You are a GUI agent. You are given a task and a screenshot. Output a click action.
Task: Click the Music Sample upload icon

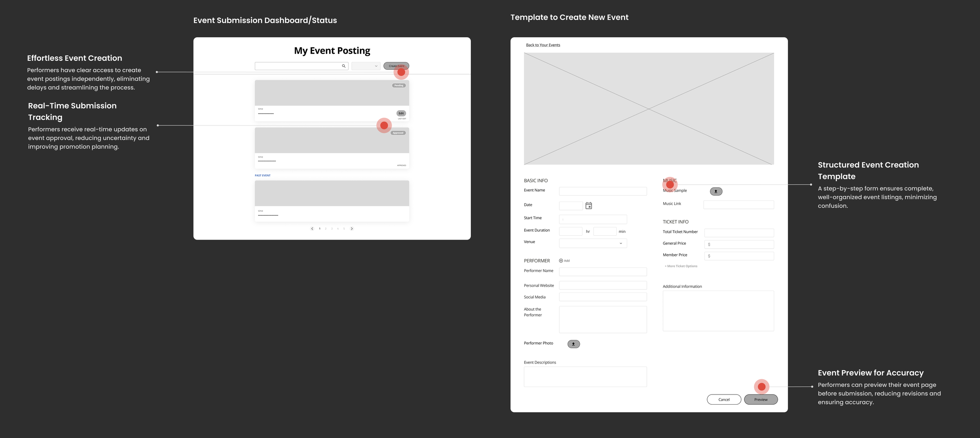click(x=716, y=191)
